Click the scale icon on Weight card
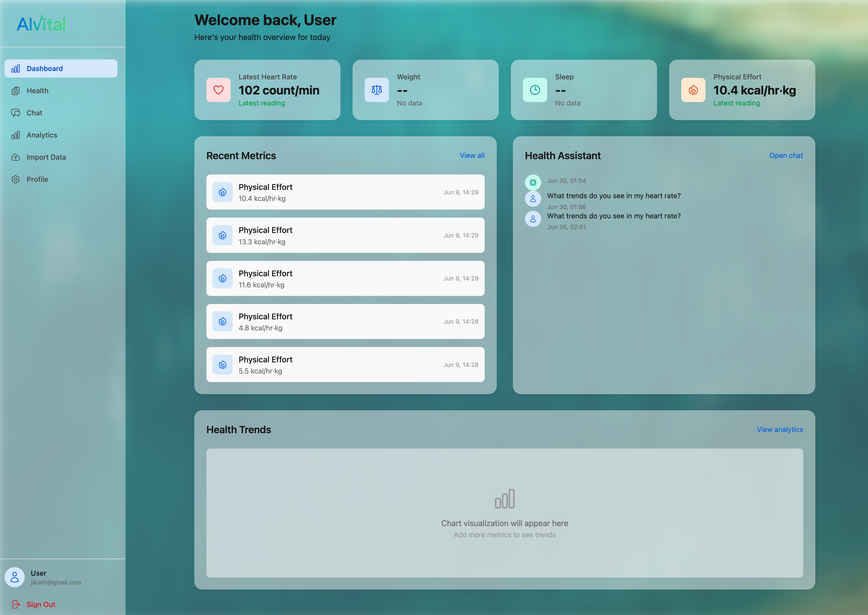The width and height of the screenshot is (868, 615). click(x=376, y=90)
